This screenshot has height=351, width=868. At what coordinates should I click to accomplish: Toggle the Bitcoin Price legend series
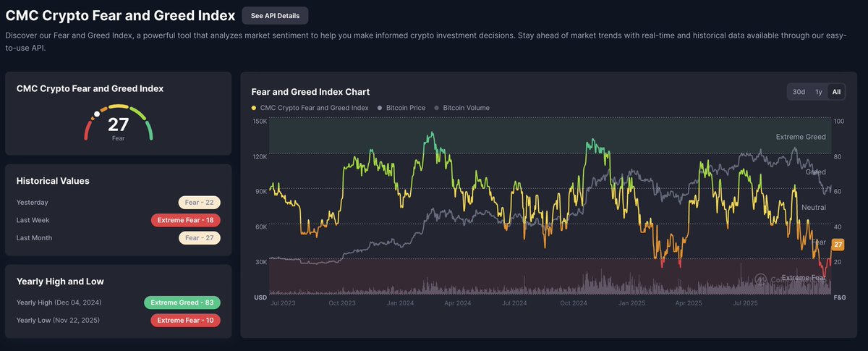coord(401,108)
